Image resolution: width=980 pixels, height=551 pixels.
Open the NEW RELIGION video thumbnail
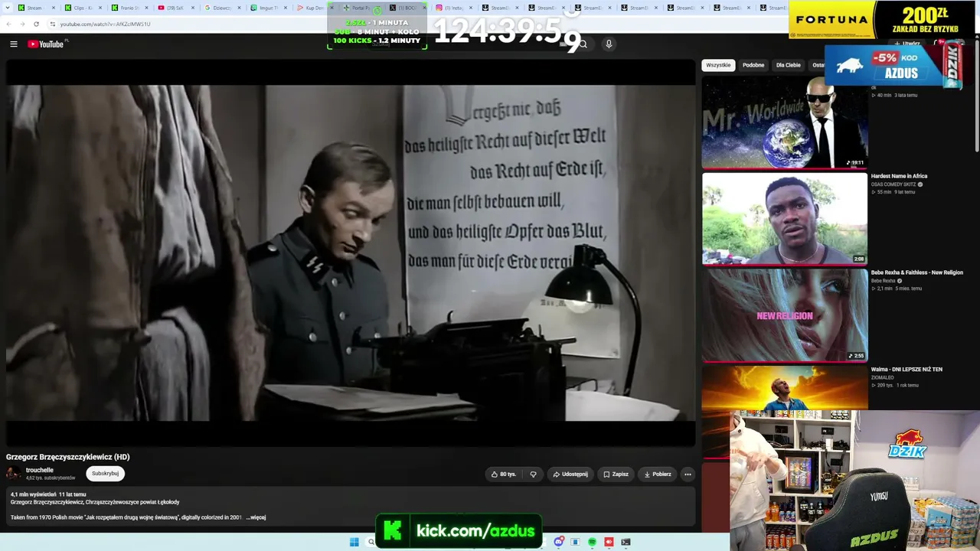coord(785,315)
